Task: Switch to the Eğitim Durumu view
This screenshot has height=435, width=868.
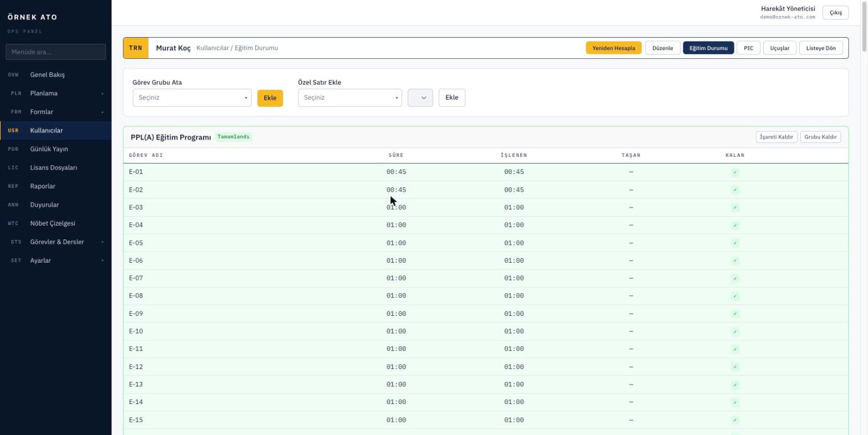Action: (x=708, y=48)
